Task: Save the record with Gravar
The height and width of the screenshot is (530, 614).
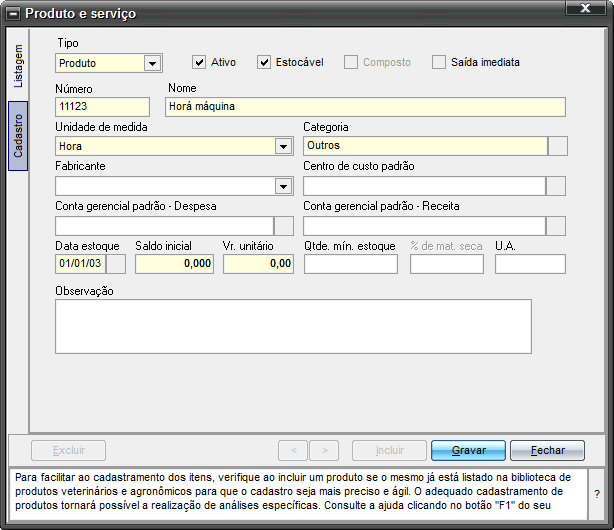Action: pyautogui.click(x=468, y=450)
